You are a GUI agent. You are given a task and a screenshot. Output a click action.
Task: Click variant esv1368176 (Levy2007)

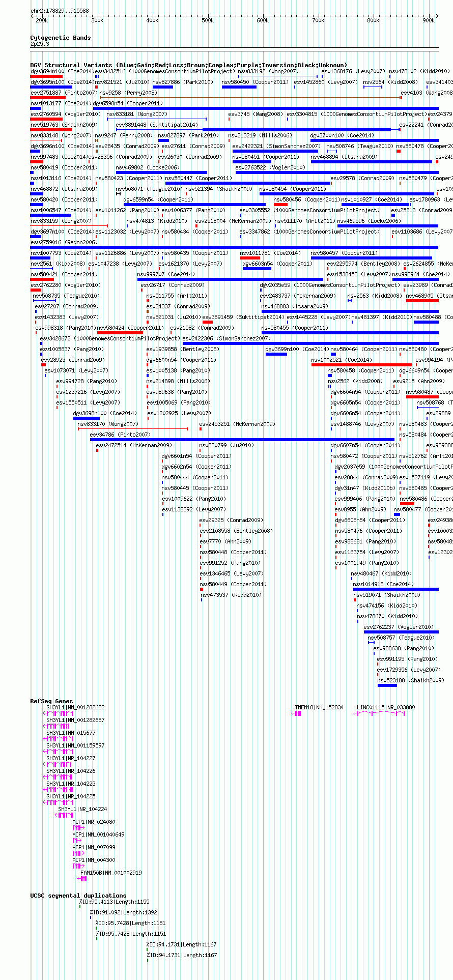tap(354, 72)
